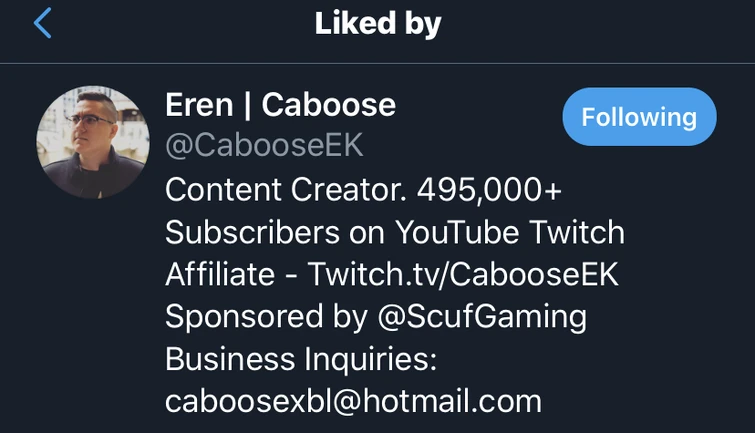
Task: Open Eren | Caboose's profile picture
Action: pos(93,142)
